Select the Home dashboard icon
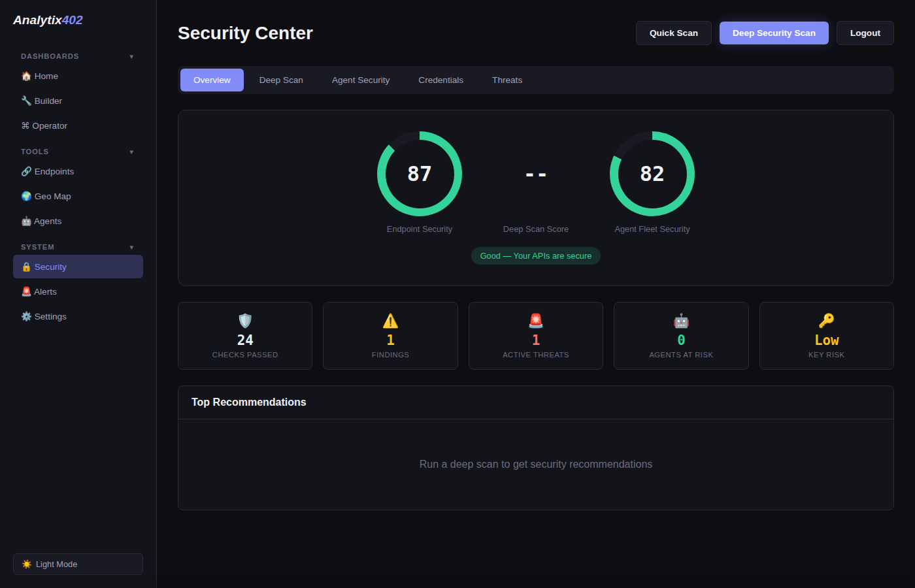 [26, 76]
